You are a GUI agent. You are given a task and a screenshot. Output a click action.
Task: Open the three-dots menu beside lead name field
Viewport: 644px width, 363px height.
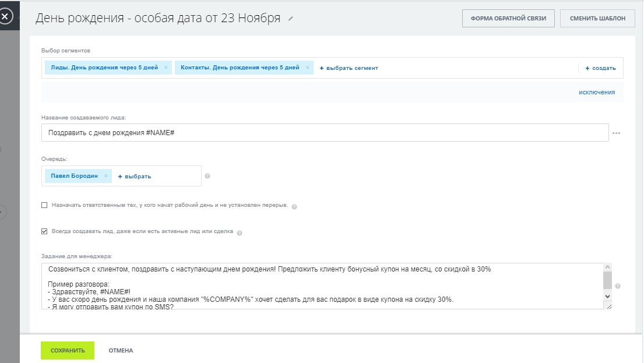(x=616, y=133)
